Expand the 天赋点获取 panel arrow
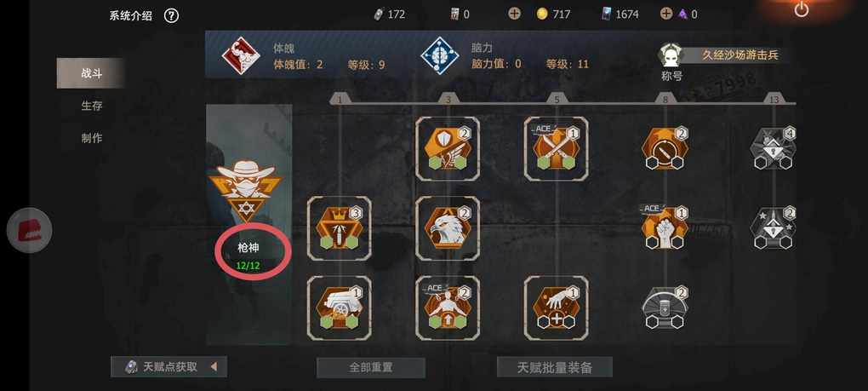The width and height of the screenshot is (868, 391). pos(214,366)
